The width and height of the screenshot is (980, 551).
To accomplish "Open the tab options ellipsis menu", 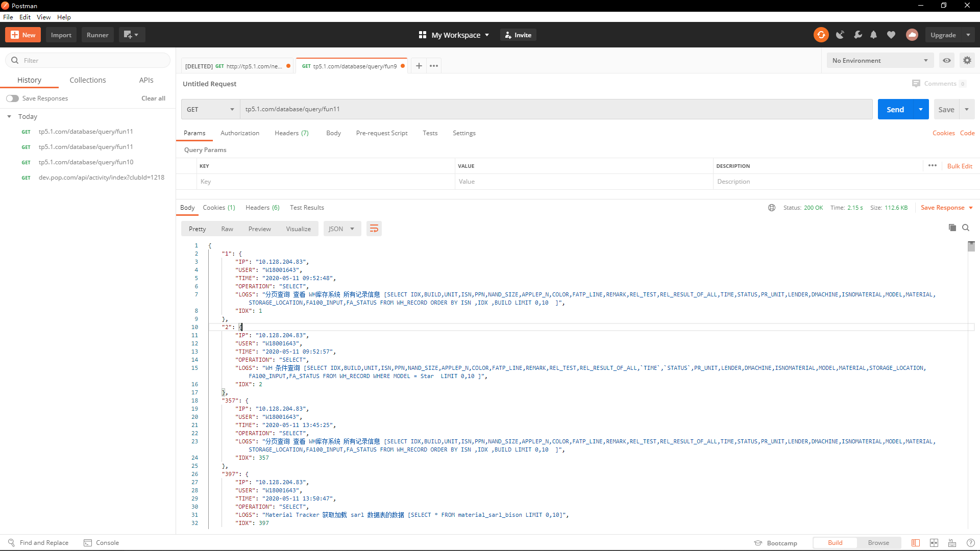I will pyautogui.click(x=434, y=66).
